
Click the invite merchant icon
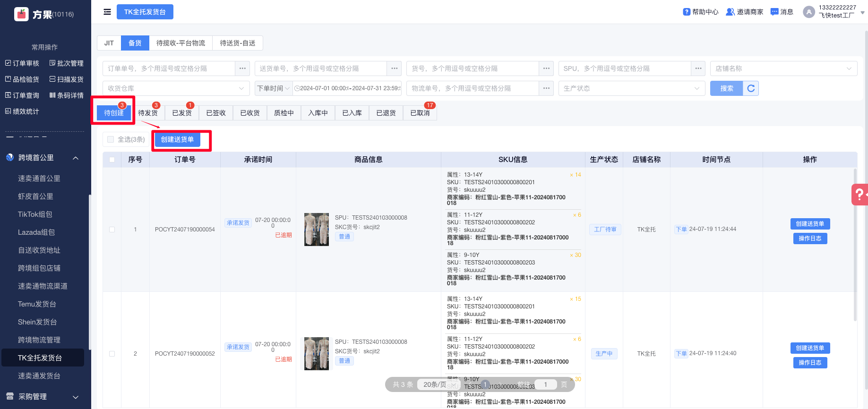(730, 12)
